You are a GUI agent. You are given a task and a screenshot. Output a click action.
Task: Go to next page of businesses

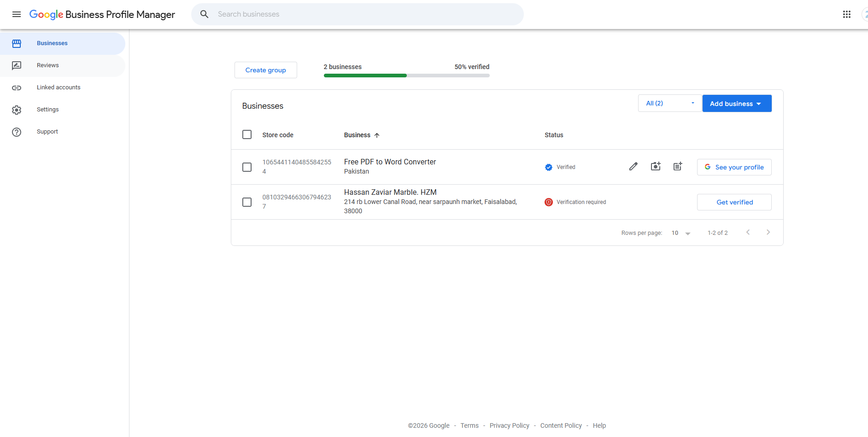coord(768,232)
